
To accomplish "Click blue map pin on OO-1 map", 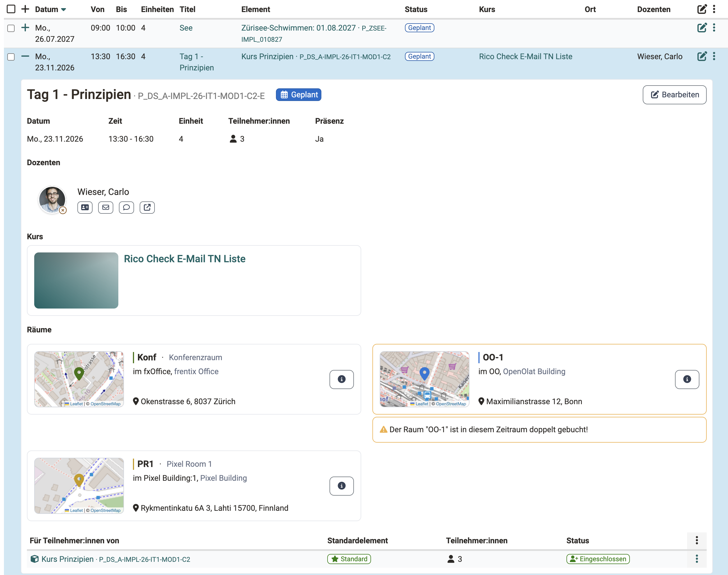I will point(424,374).
